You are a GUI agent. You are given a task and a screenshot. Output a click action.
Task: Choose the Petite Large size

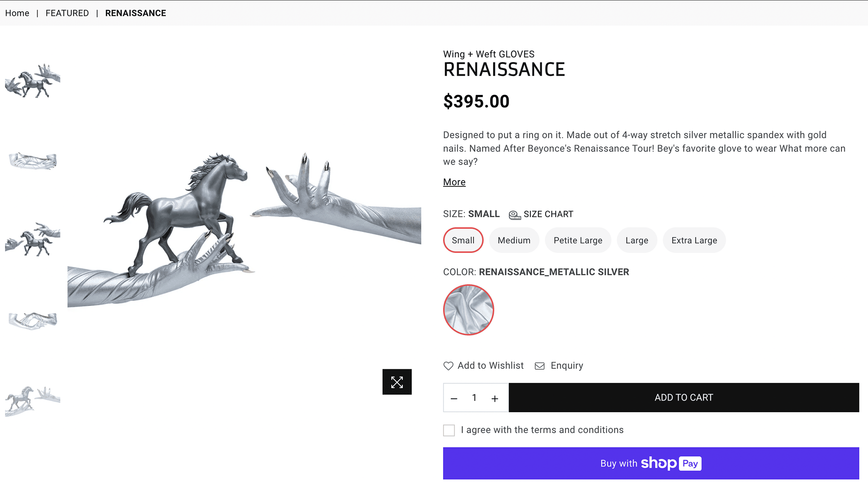coord(578,240)
